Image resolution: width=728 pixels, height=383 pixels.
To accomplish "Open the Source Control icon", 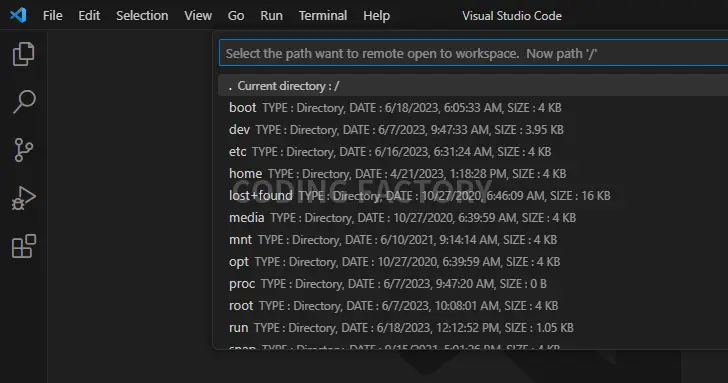I will pyautogui.click(x=23, y=149).
